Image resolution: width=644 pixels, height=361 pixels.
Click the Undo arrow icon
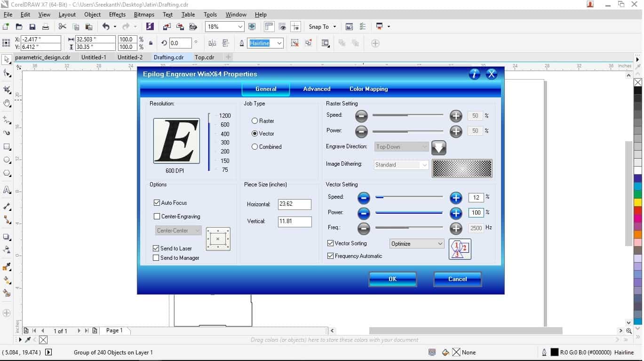106,27
